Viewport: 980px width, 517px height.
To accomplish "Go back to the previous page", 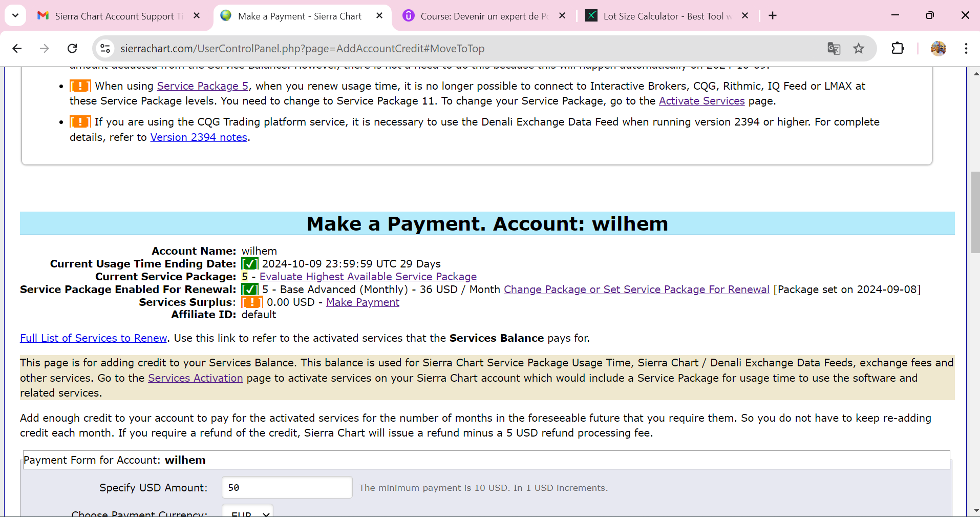I will 17,48.
